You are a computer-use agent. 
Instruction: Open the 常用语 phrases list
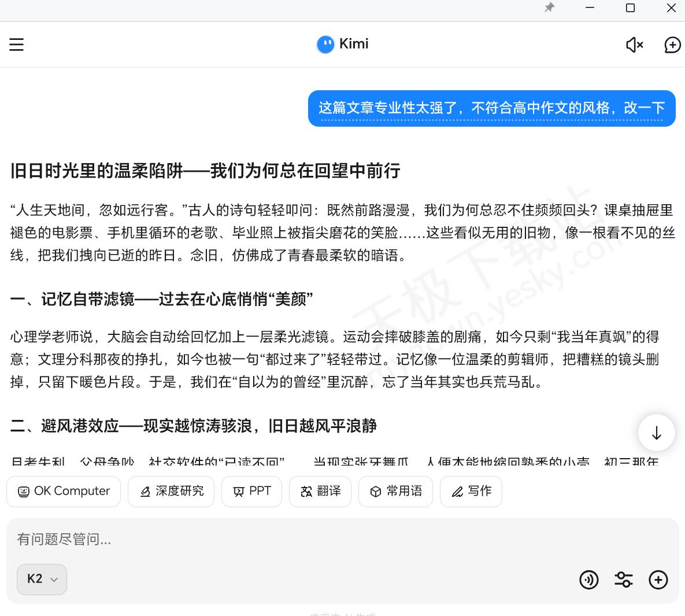tap(395, 491)
